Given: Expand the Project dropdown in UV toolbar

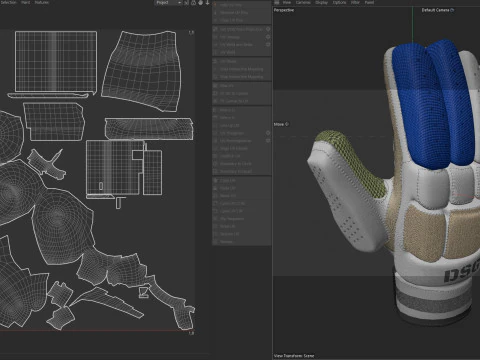Looking at the screenshot, I should tap(168, 3).
